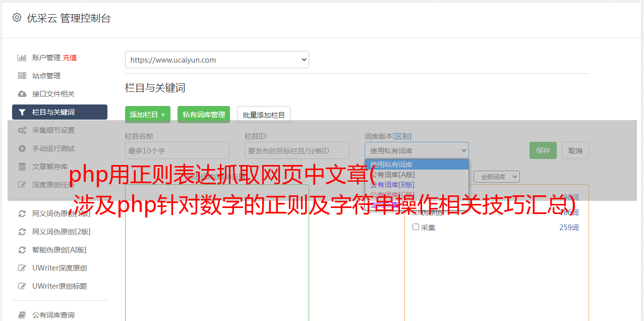Click the refresh icon for 智能伪原创[AI版]
Screen dimensions: 644x321
pyautogui.click(x=22, y=250)
